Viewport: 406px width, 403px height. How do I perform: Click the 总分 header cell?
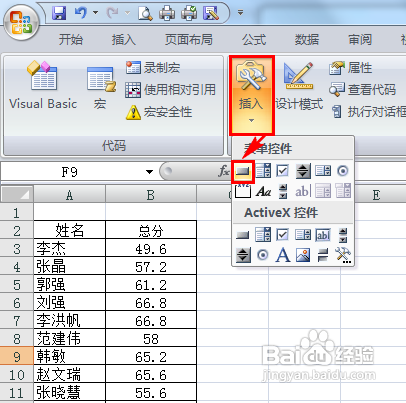151,230
